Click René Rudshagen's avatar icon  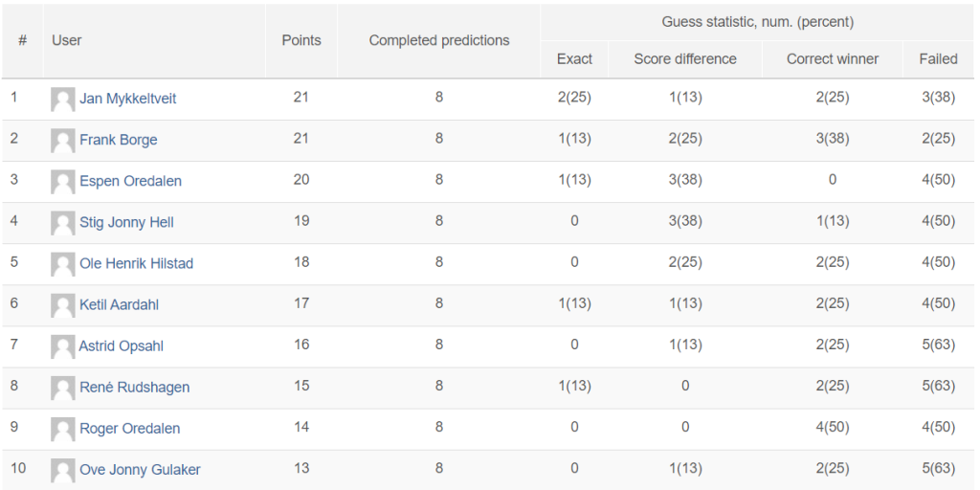[x=62, y=389]
